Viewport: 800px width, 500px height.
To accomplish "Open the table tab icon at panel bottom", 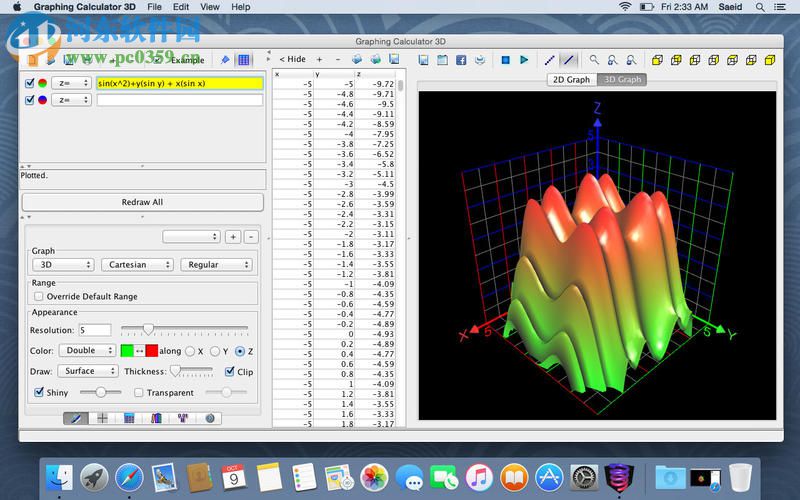I will [129, 418].
